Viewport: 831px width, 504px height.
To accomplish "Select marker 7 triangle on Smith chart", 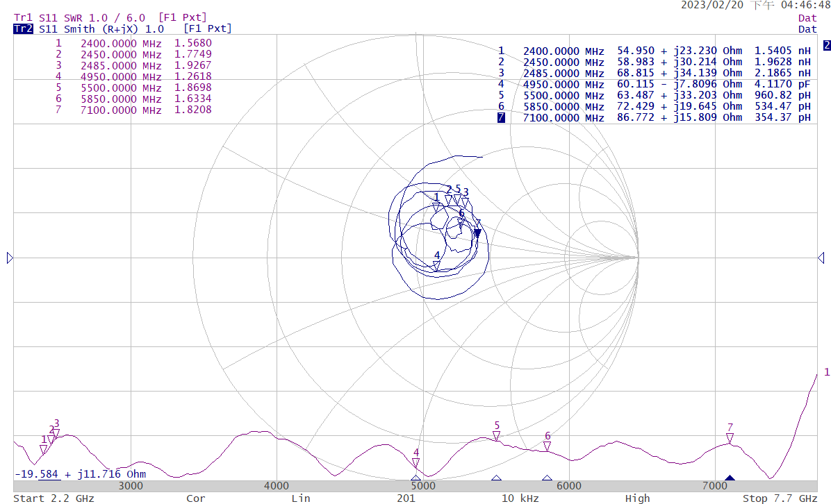I will [477, 233].
